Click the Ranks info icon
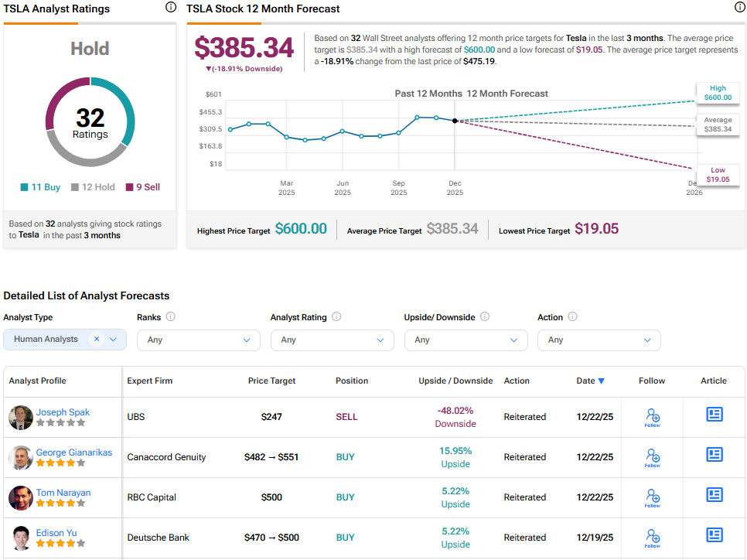Viewport: 747px width, 560px height. (x=170, y=317)
